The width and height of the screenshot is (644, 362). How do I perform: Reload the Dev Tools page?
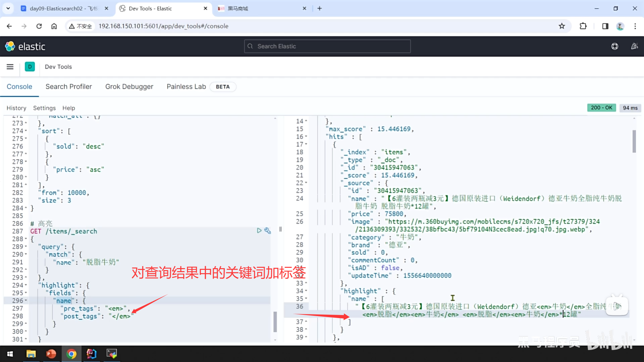(39, 26)
